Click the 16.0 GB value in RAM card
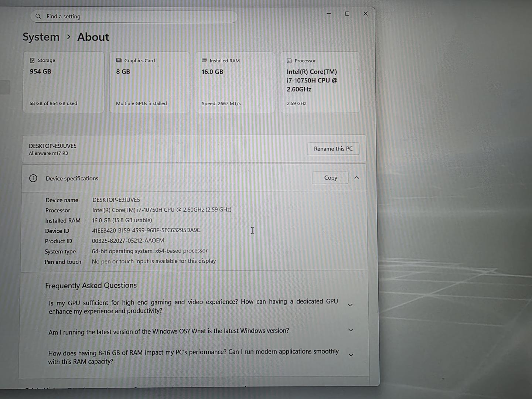 point(212,72)
